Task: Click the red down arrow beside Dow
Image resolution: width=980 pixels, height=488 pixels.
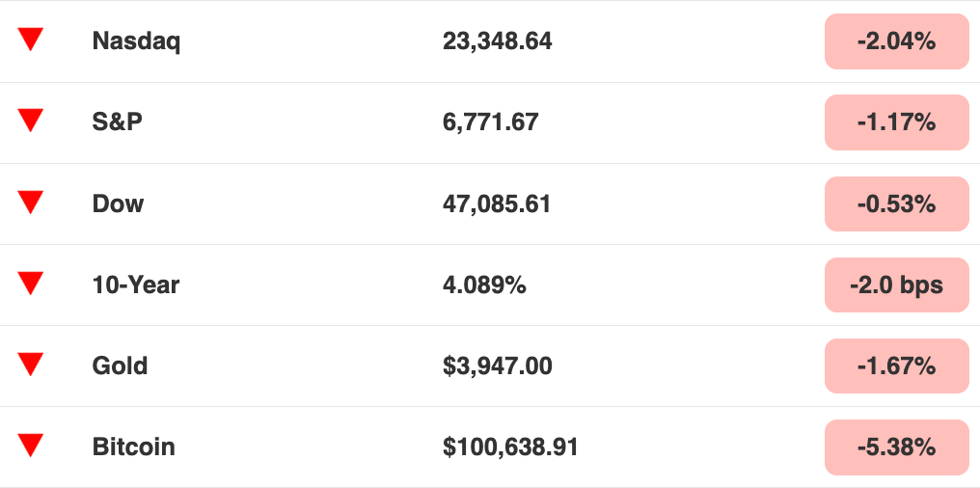Action: 31,202
